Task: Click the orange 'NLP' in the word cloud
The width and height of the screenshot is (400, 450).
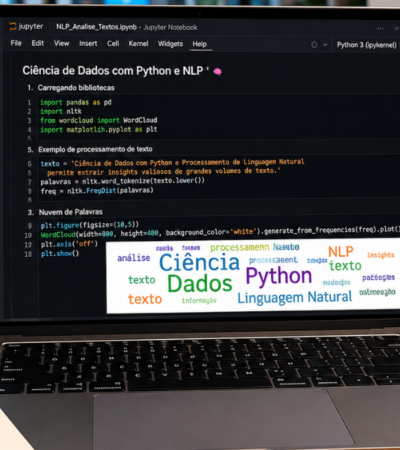Action: point(341,252)
